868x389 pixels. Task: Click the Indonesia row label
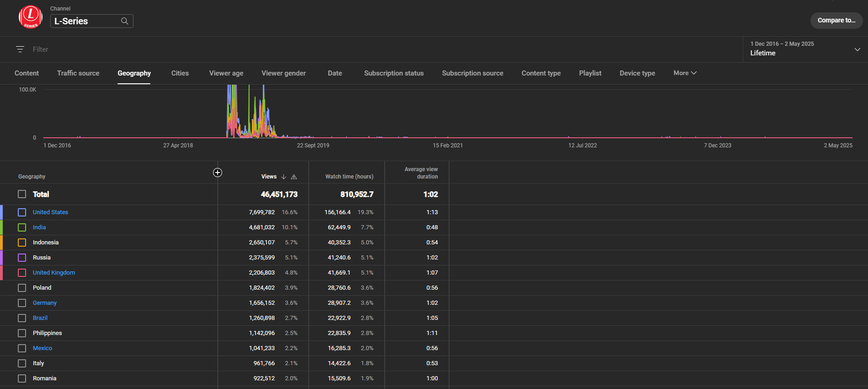pyautogui.click(x=46, y=243)
